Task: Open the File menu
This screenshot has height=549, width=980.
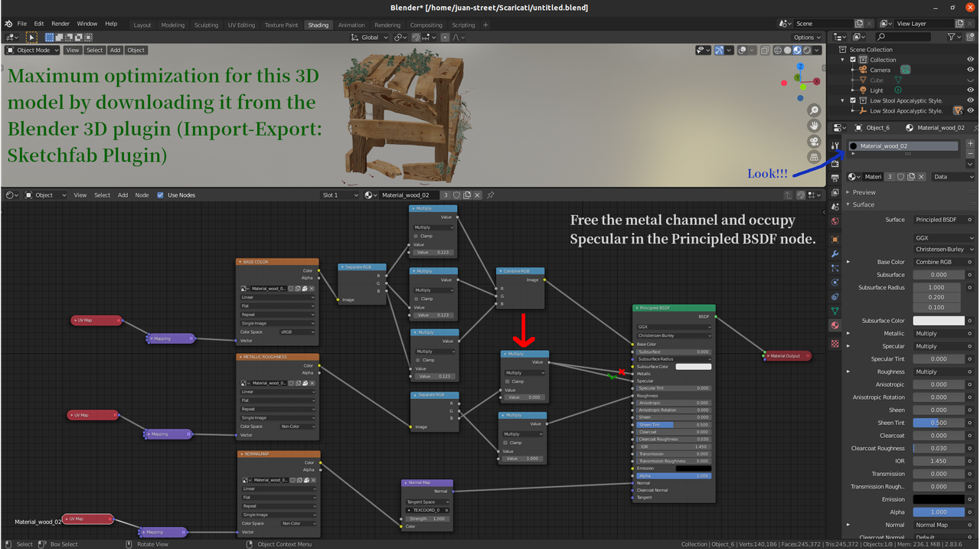Action: tap(22, 24)
